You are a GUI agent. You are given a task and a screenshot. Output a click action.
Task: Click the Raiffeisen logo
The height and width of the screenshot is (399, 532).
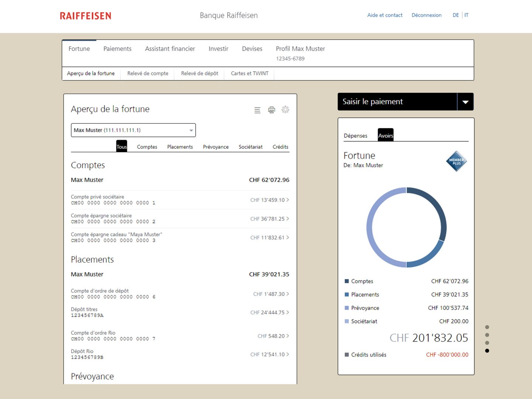coord(85,16)
